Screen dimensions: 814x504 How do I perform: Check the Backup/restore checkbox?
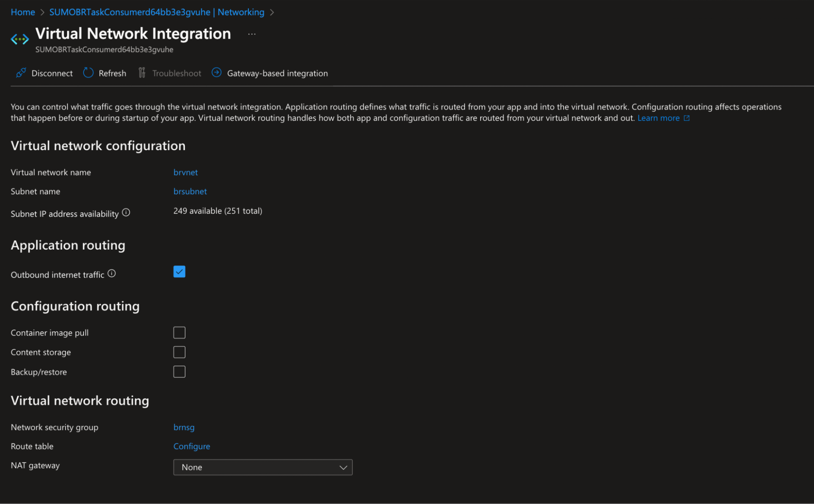click(x=179, y=371)
